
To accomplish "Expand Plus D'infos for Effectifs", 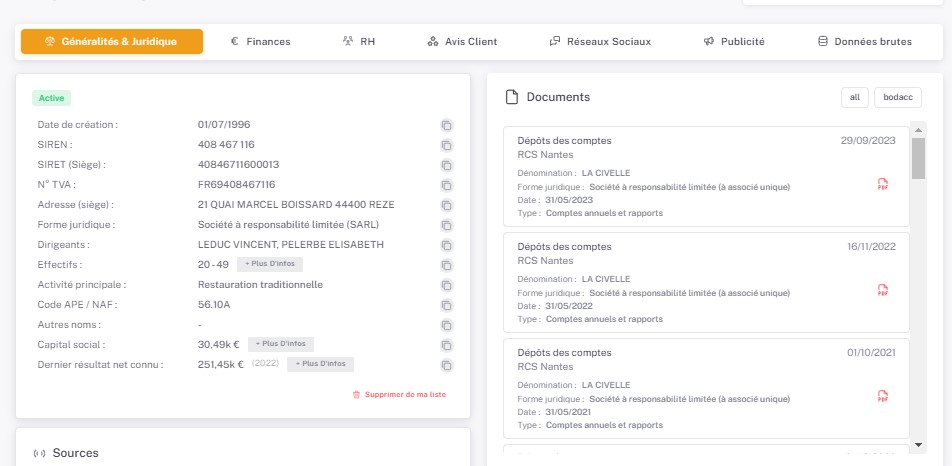I will [270, 264].
